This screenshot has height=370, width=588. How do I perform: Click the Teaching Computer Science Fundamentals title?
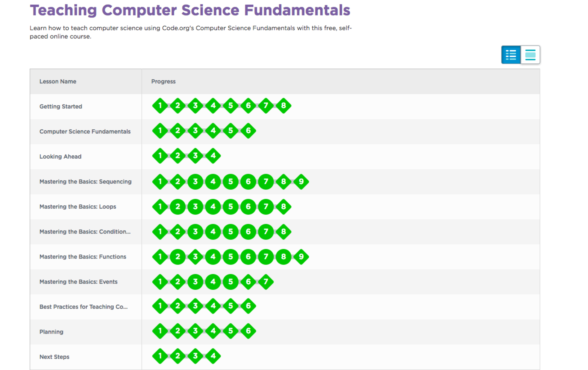click(x=190, y=10)
